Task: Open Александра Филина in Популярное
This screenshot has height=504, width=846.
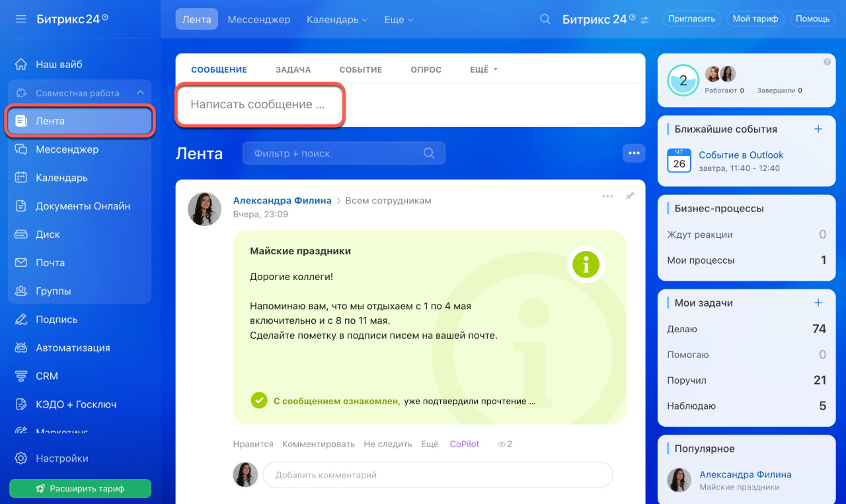Action: click(746, 474)
